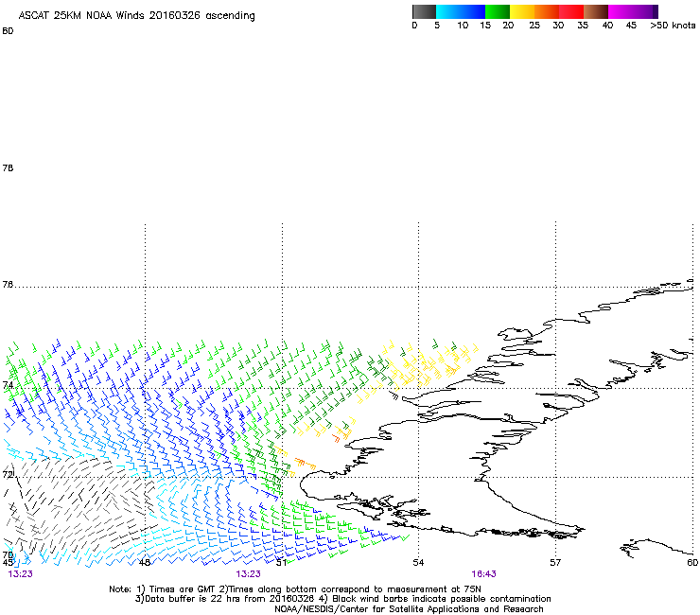Click the '0' color scale tick label
700x615 pixels.
414,26
